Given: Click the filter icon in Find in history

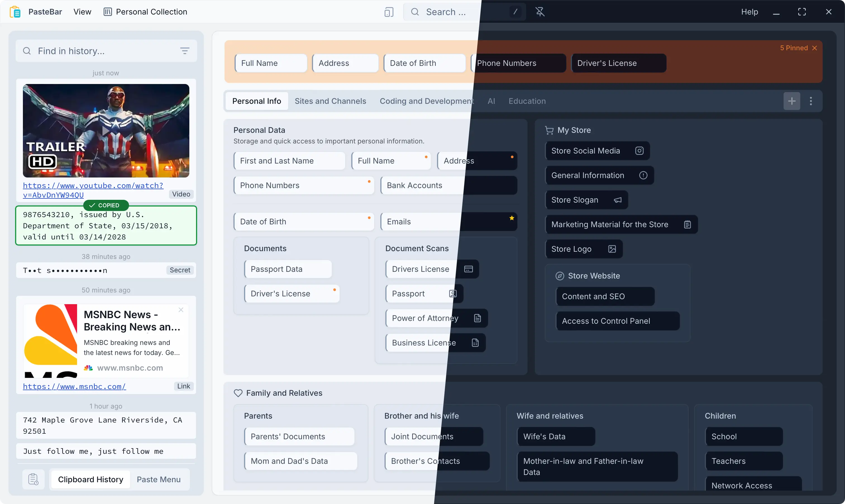Looking at the screenshot, I should click(x=185, y=51).
